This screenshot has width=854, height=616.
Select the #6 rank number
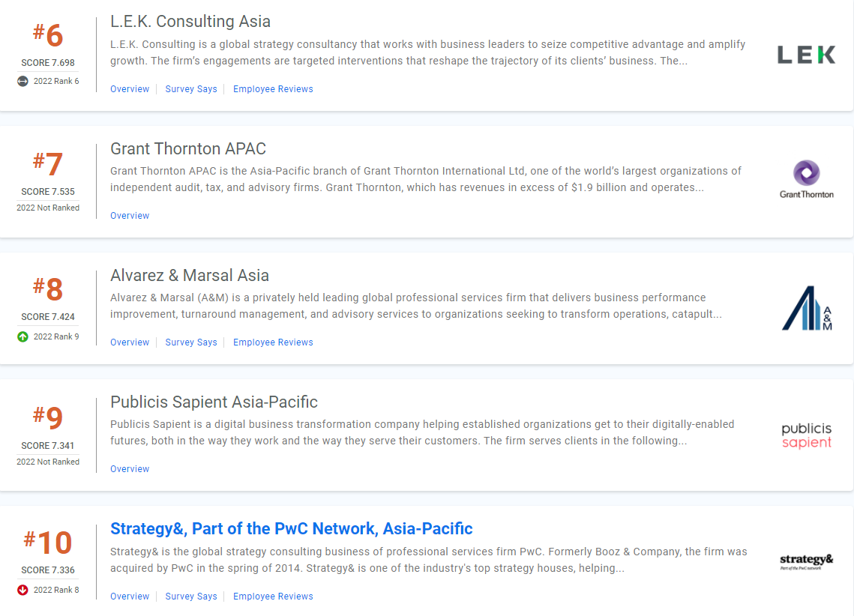tap(48, 34)
